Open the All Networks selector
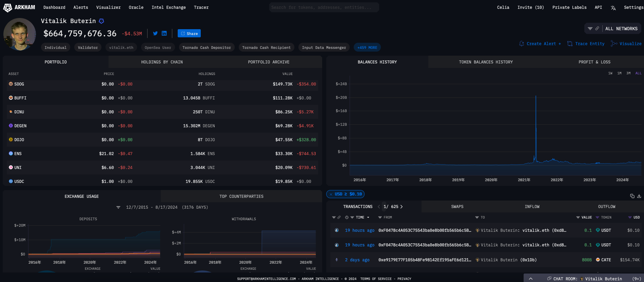Viewport: 644px width, 282px height. pos(621,29)
